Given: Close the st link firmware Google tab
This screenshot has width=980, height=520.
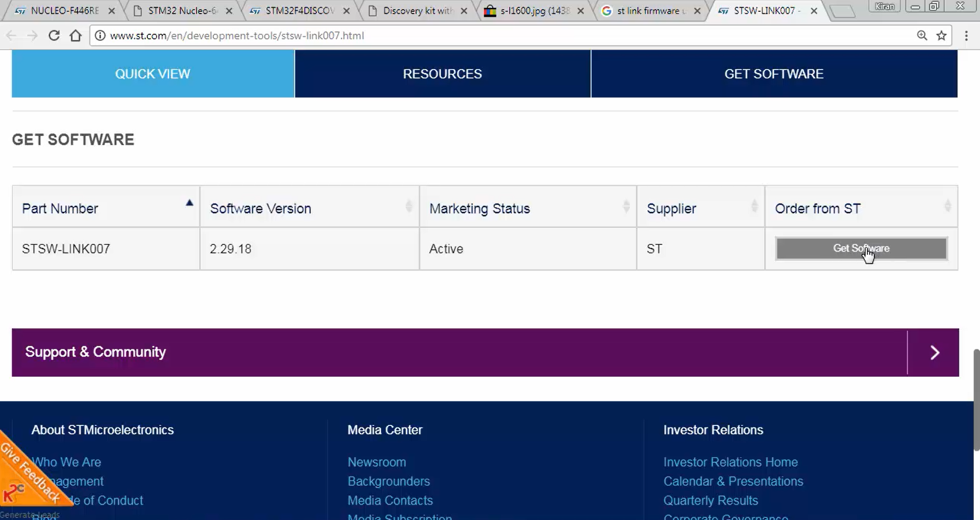Looking at the screenshot, I should pyautogui.click(x=697, y=11).
